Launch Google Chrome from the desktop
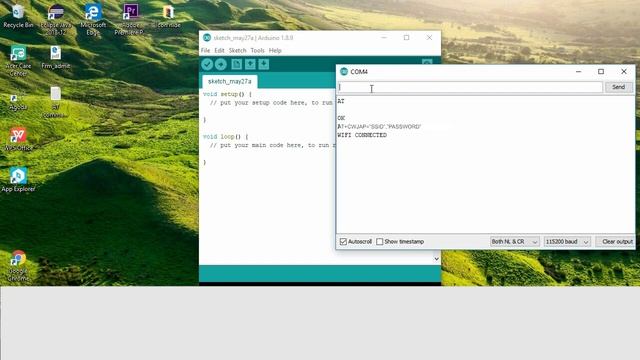This screenshot has height=360, width=640. (x=18, y=265)
